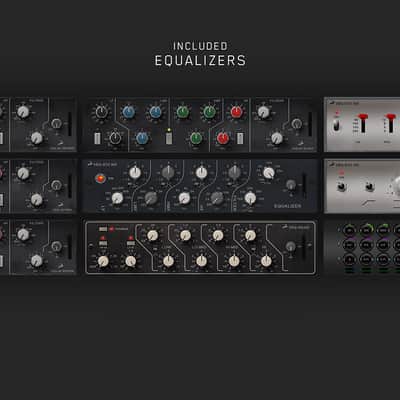Click the first gray top-row knob on the EQUALIZER unit
Viewport: 400px width, 400px height.
coord(168,172)
